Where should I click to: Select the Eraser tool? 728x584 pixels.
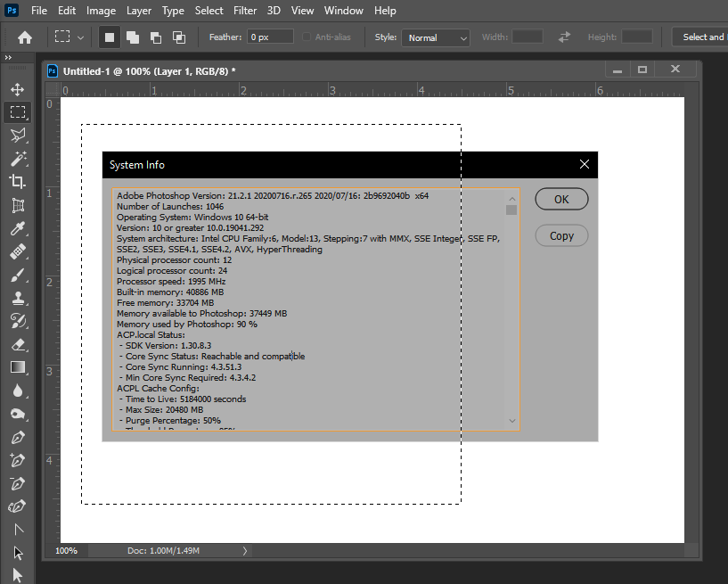[x=18, y=344]
